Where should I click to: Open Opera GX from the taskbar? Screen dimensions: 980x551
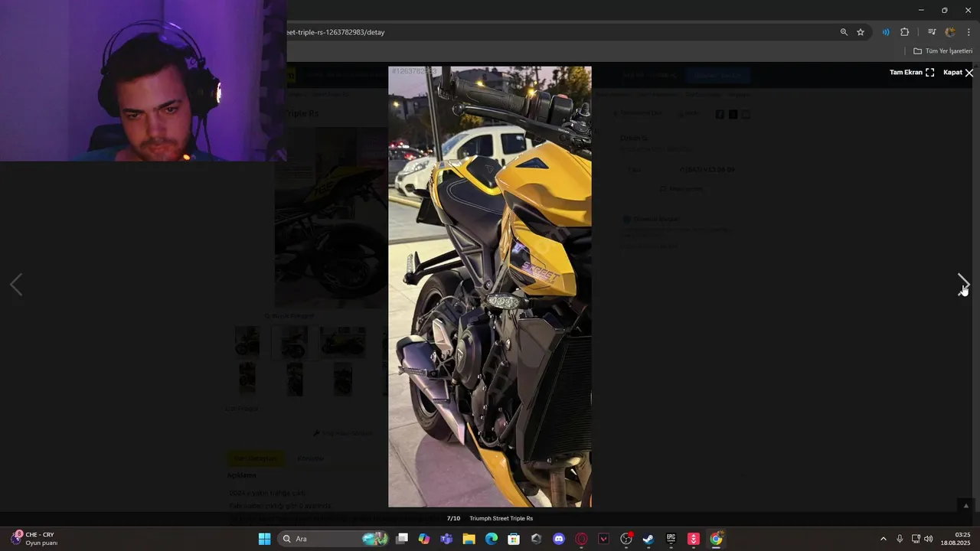click(581, 539)
